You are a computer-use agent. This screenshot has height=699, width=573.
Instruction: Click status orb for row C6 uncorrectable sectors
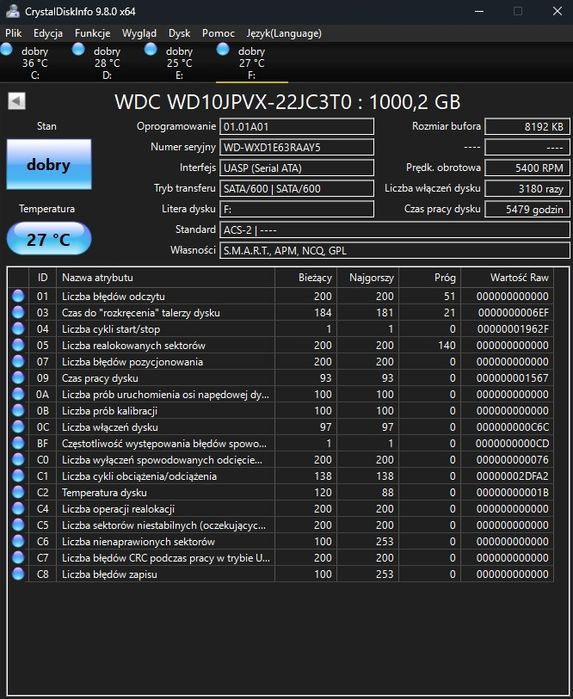tap(18, 541)
